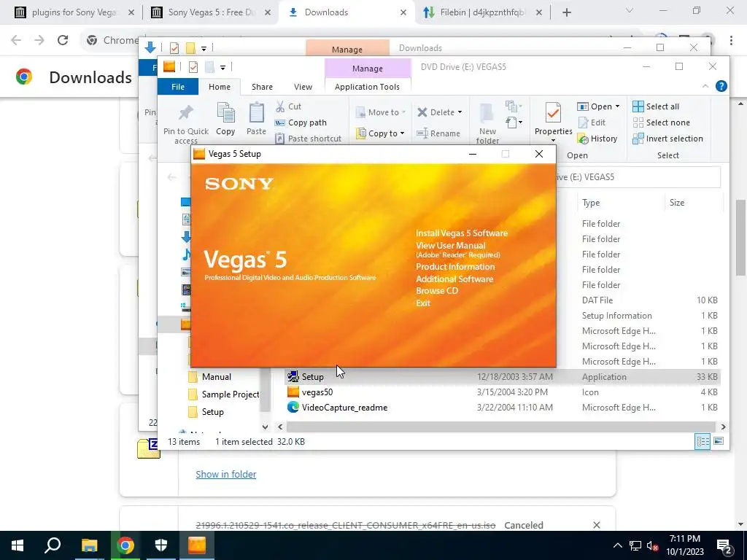This screenshot has height=560, width=747.
Task: Open the Copy to dropdown
Action: [381, 133]
